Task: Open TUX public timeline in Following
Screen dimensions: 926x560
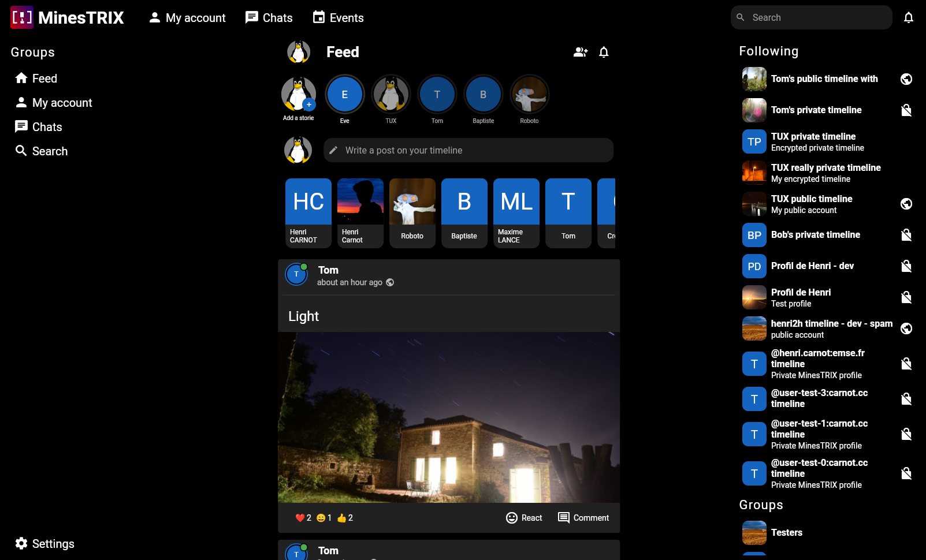Action: click(x=811, y=204)
